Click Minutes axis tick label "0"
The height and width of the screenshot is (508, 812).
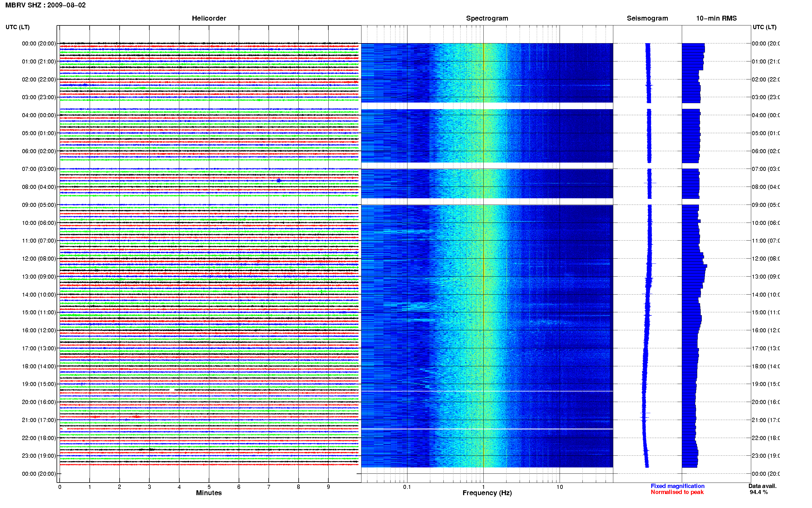60,487
